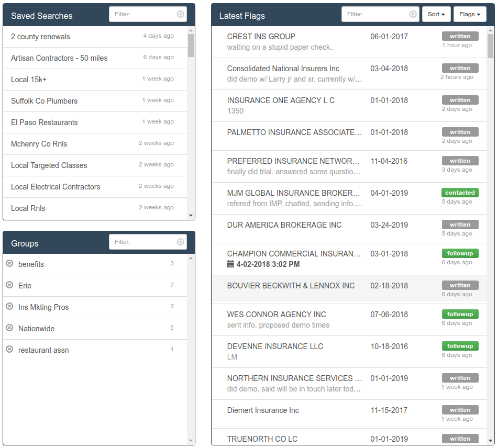This screenshot has height=448, width=497.
Task: Select the Mchenry Co Rnls search
Action: [x=95, y=144]
